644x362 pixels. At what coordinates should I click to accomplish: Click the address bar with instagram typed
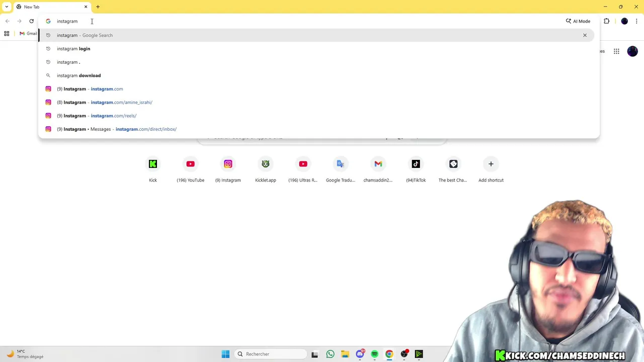[302, 21]
